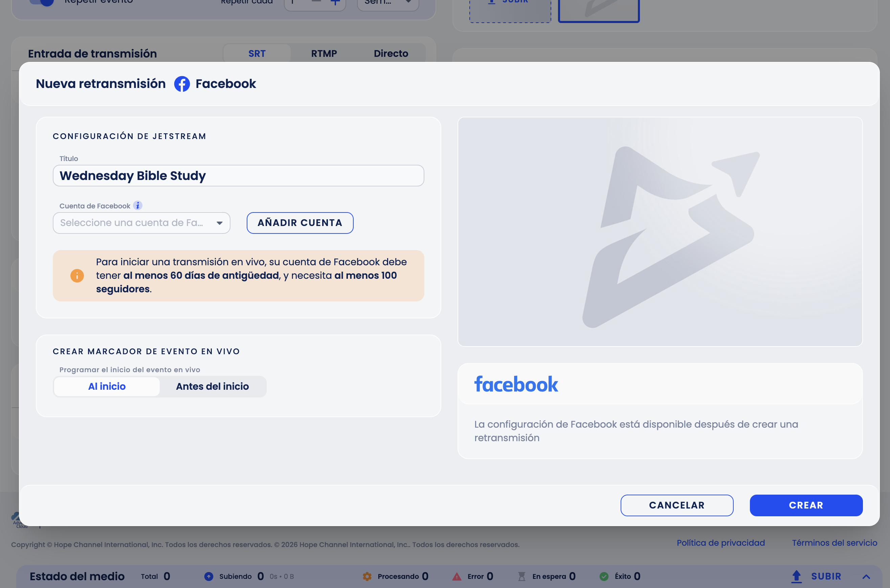Click the Procesando gear icon
The image size is (890, 588).
(x=367, y=576)
